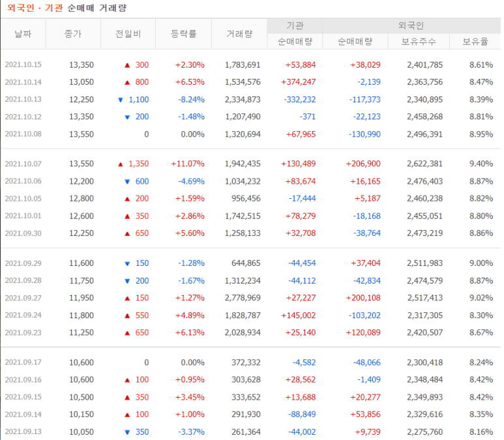
Task: Click foreign holdings value 2,622,381
Action: [425, 164]
